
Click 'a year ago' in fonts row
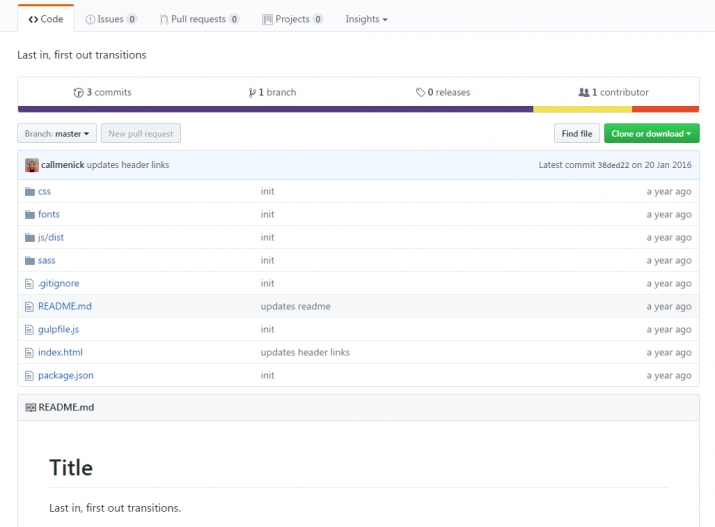tap(669, 214)
